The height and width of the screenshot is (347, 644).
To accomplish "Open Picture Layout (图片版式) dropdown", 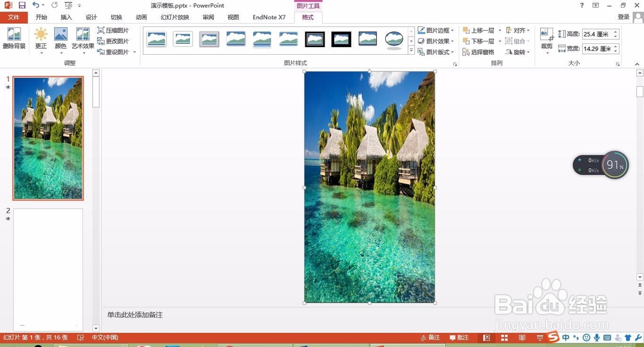I will coord(436,52).
